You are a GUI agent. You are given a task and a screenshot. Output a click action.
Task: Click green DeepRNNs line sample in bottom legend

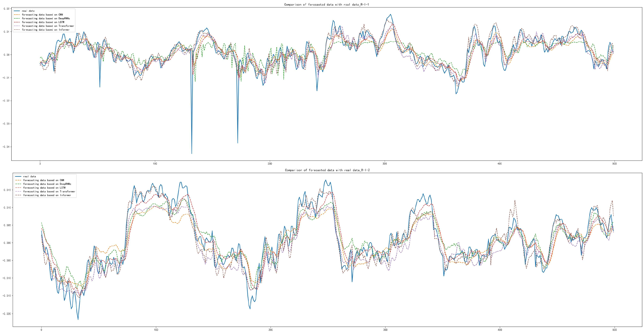(18, 184)
